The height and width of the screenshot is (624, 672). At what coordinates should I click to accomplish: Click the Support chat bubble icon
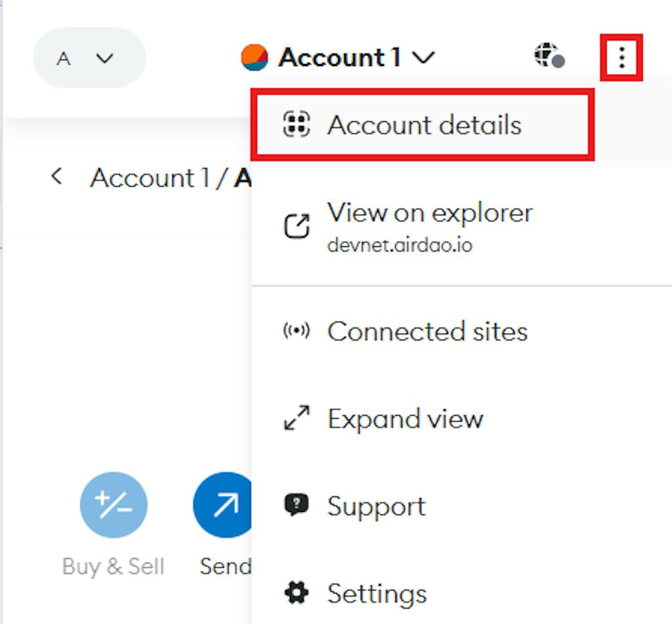point(296,505)
